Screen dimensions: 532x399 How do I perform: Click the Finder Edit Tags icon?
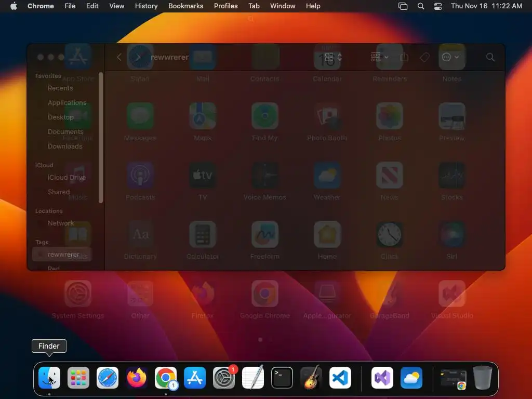(x=424, y=57)
